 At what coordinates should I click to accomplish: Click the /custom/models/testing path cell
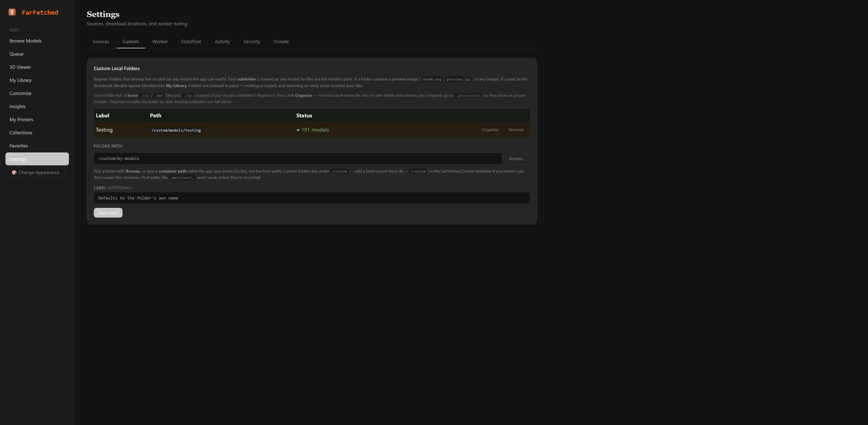coord(176,130)
